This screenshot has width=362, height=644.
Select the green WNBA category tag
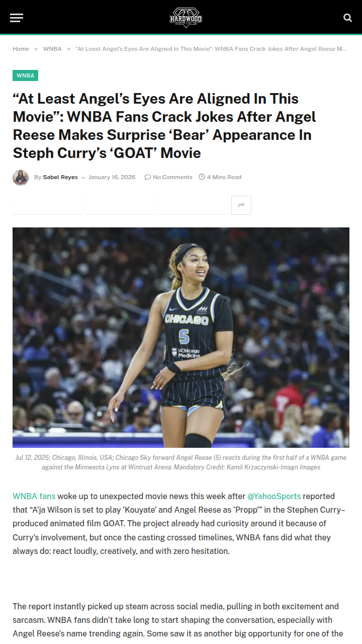click(25, 75)
